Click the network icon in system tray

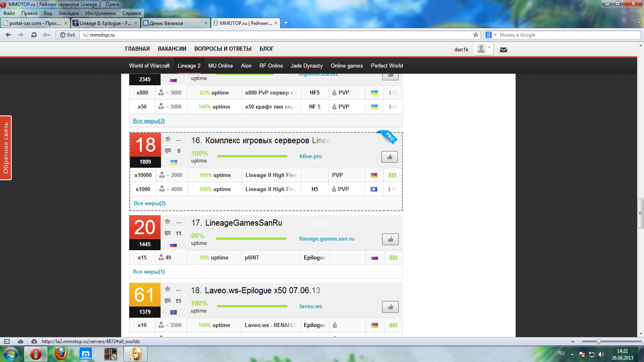pos(592,354)
